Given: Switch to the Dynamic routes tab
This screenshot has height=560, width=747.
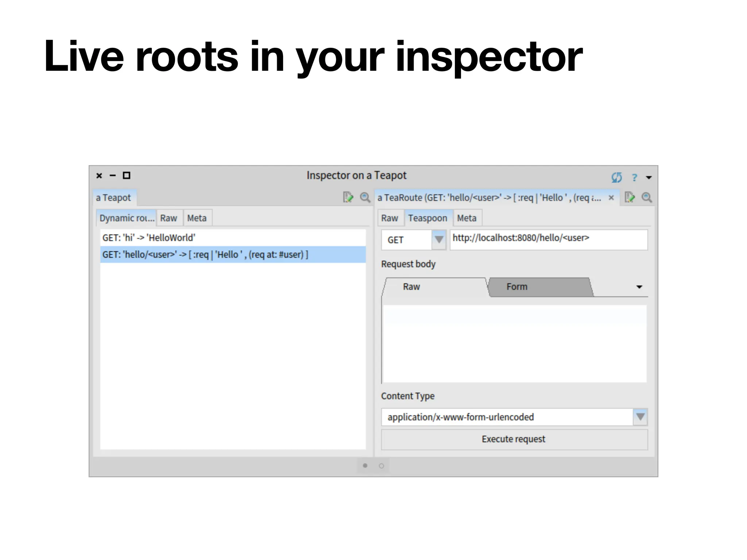Looking at the screenshot, I should tap(126, 218).
